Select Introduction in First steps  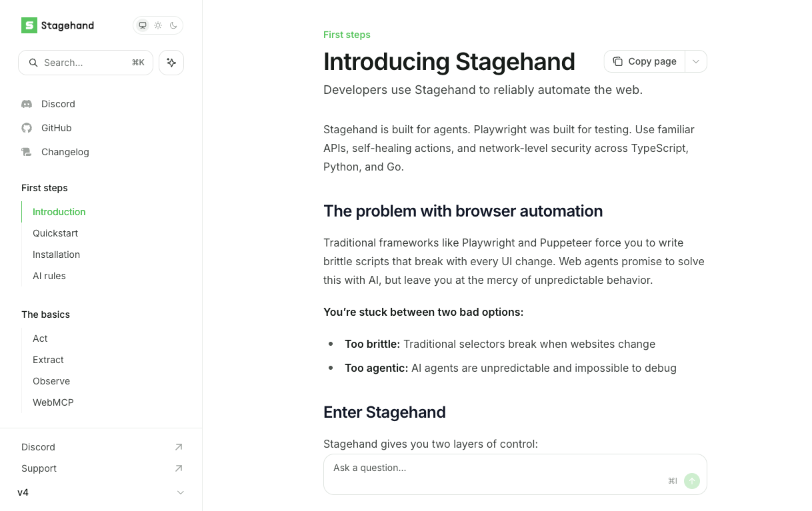tap(59, 212)
